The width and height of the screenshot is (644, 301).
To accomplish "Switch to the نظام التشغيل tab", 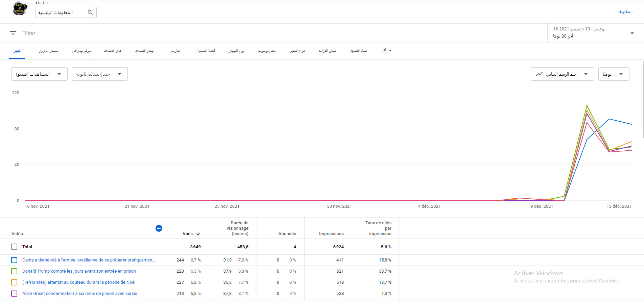I will click(358, 51).
